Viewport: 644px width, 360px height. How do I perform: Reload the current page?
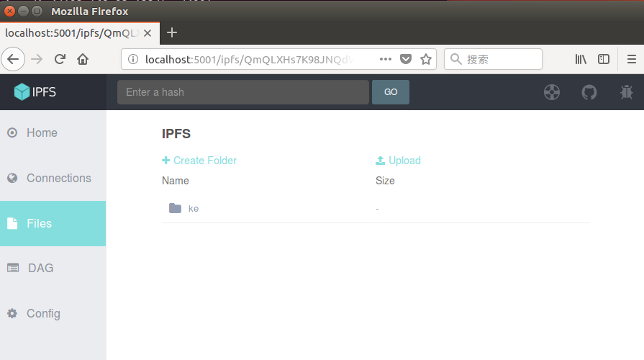tap(60, 59)
